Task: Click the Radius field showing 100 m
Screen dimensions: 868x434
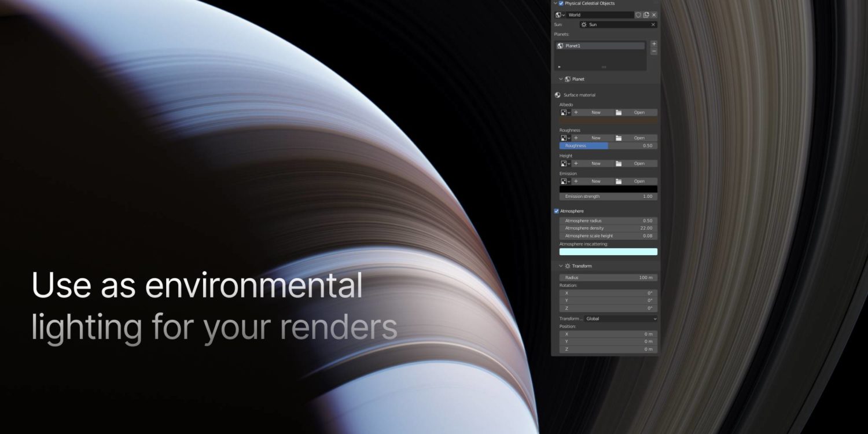Action: pyautogui.click(x=608, y=278)
